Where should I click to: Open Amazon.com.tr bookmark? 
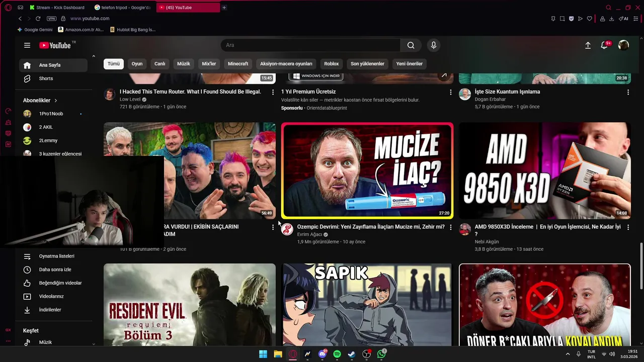click(80, 30)
